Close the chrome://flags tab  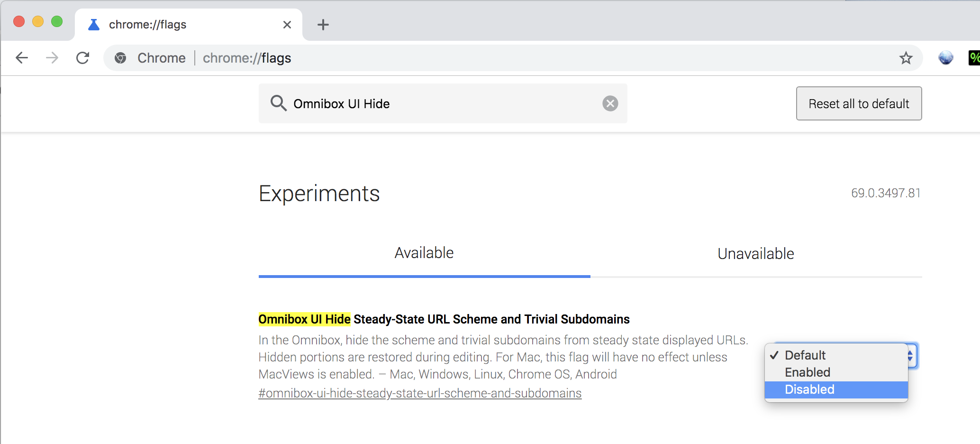point(287,25)
